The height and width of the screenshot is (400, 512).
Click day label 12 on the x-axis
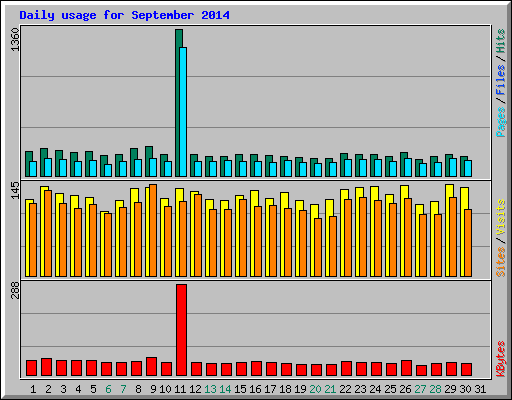click(195, 389)
